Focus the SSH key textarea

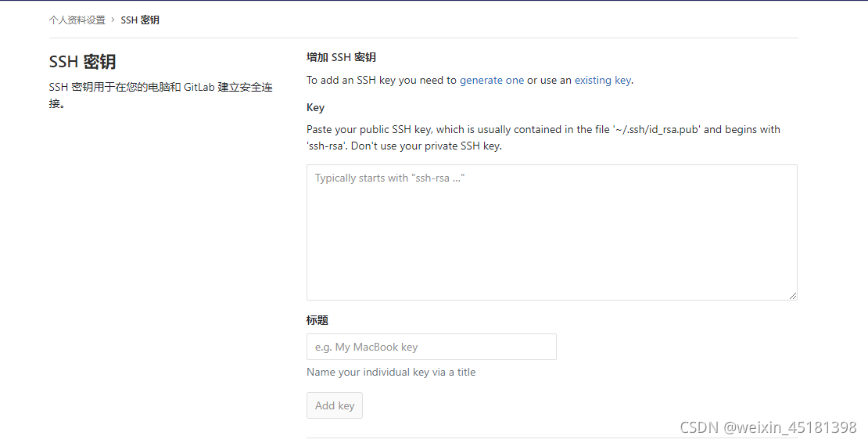point(552,232)
